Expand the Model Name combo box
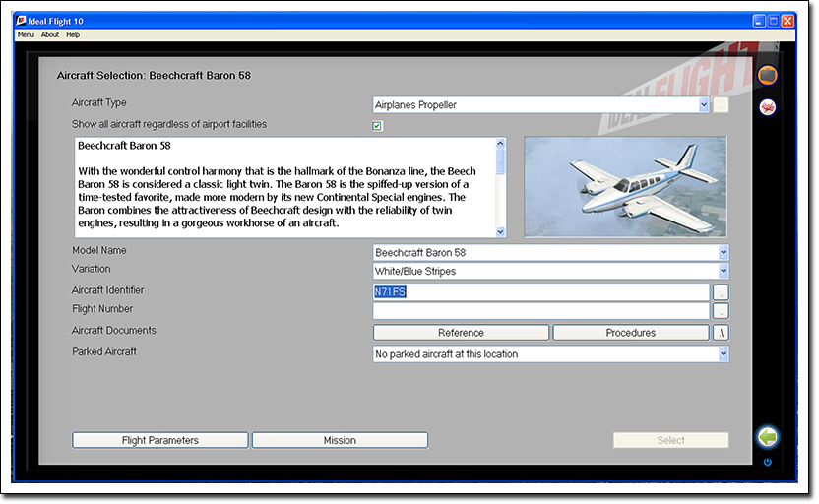The height and width of the screenshot is (504, 819). click(x=724, y=253)
